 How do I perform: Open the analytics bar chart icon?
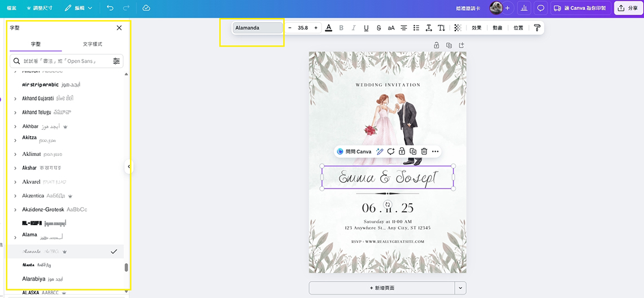pos(524,8)
